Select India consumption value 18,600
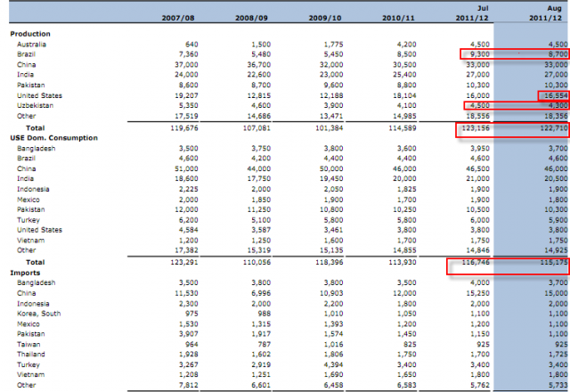The width and height of the screenshot is (570, 392). (x=186, y=178)
